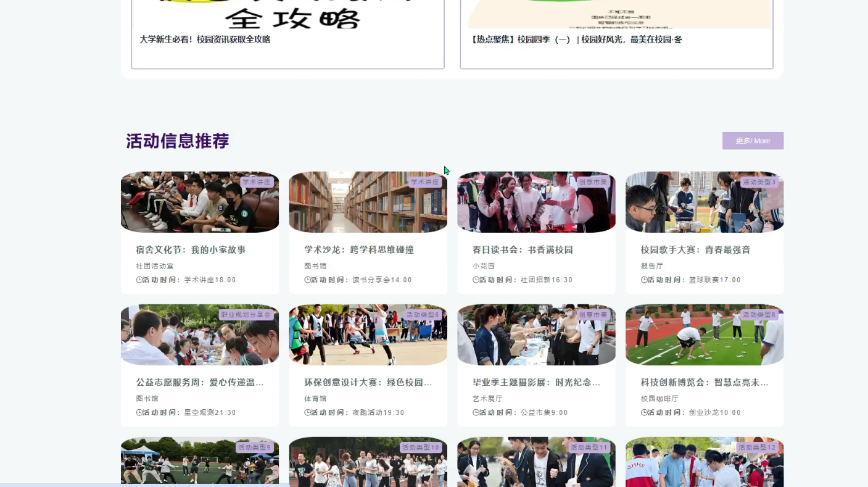Click the clock icon beside 星空观测21:30
The image size is (868, 487).
point(139,412)
